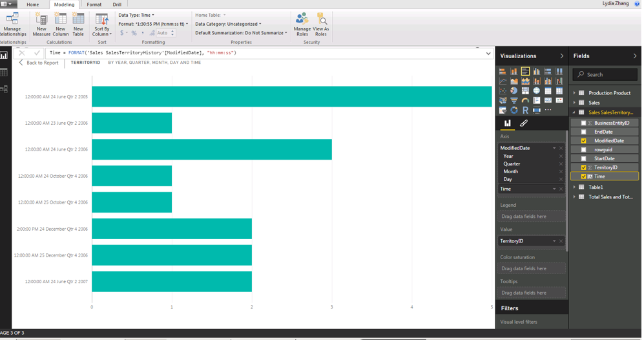Open more visualizations via ellipsis
Image resolution: width=644 pixels, height=340 pixels.
click(548, 110)
